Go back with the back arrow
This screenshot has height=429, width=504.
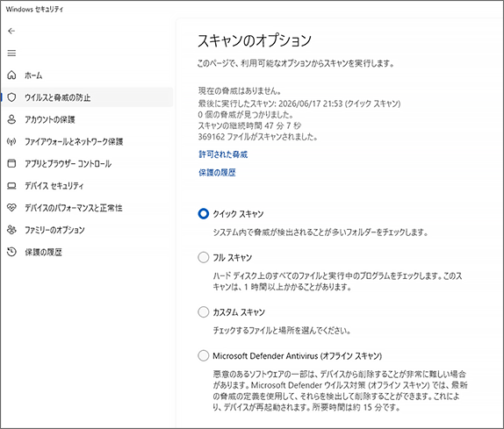(11, 31)
